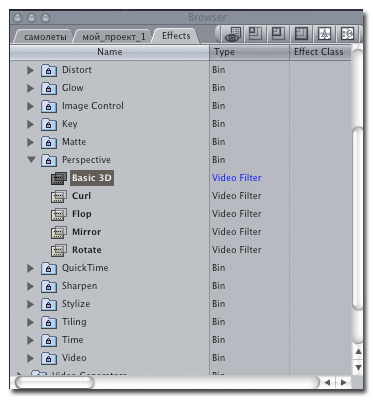The width and height of the screenshot is (373, 402).
Task: Sort by the Name column header
Action: pyautogui.click(x=110, y=52)
